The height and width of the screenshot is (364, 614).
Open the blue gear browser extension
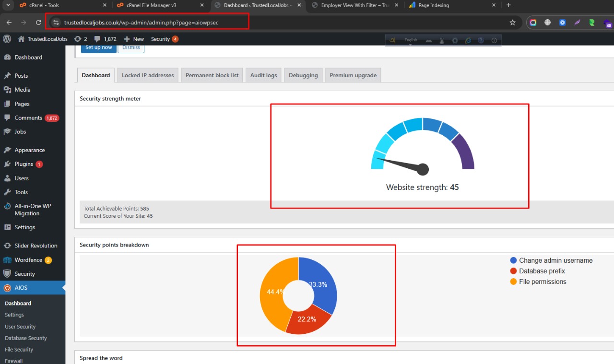point(563,23)
